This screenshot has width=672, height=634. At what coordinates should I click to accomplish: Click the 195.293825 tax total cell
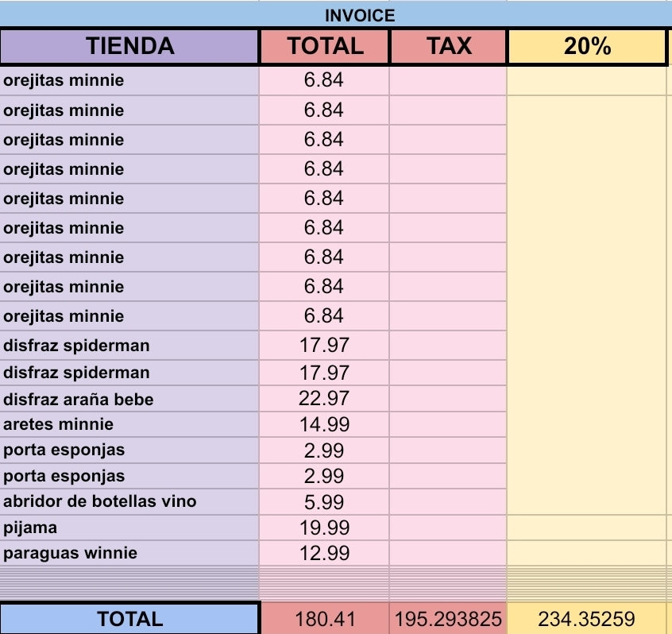click(448, 619)
